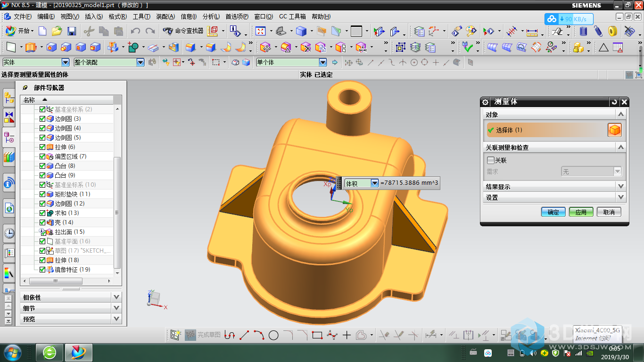Open the 单个体 selection dropdown
The height and width of the screenshot is (362, 644).
(323, 62)
